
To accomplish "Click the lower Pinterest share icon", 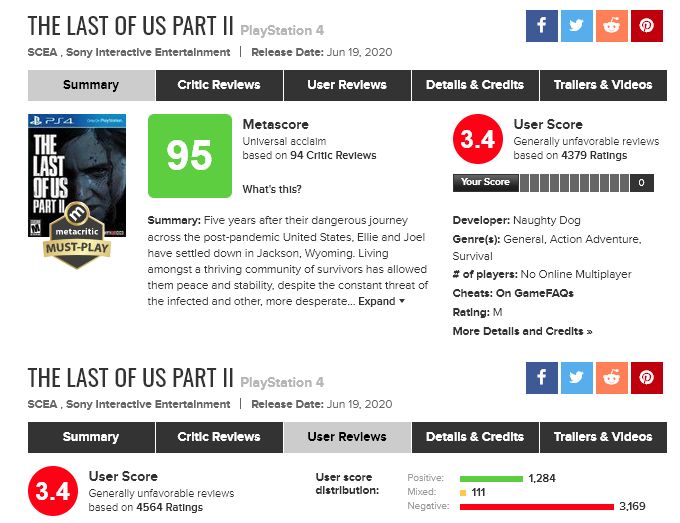I will tap(647, 378).
